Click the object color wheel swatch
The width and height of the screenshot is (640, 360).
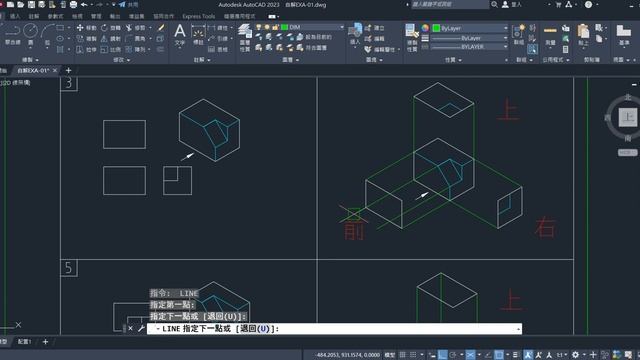[x=425, y=28]
